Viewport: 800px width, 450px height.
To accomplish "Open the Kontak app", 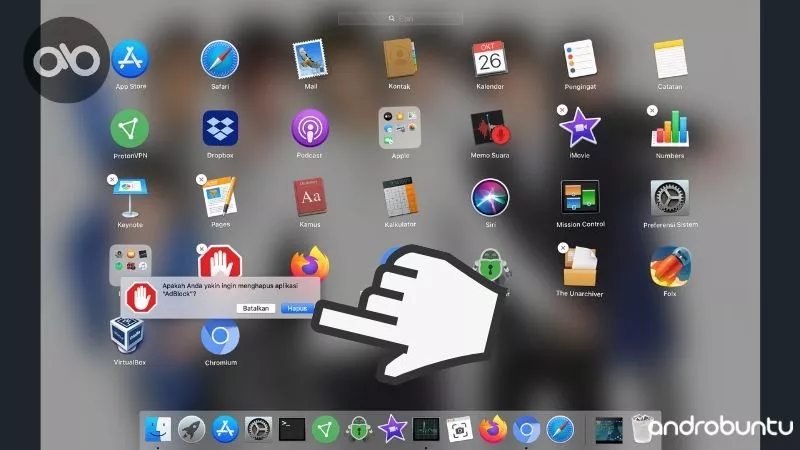I will 399,59.
